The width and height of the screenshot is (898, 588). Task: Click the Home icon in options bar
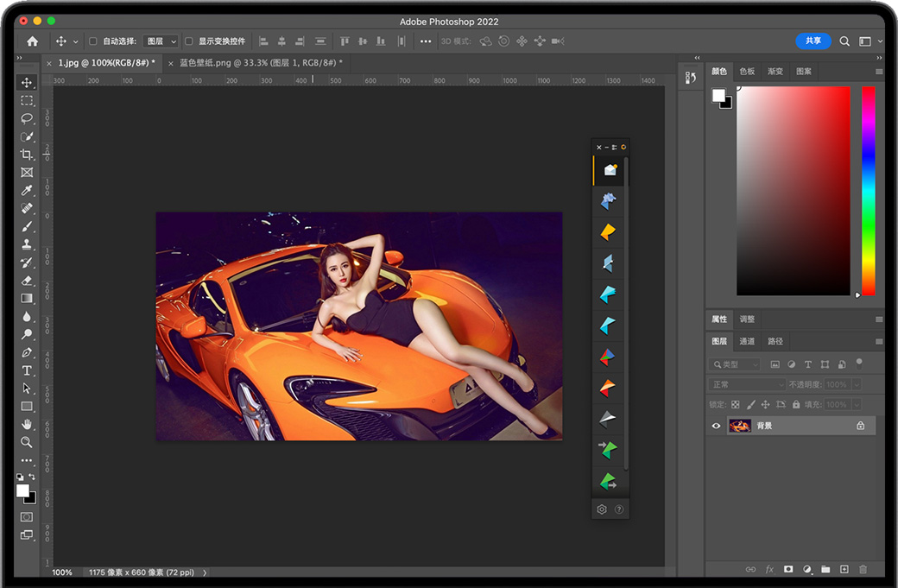[x=33, y=41]
